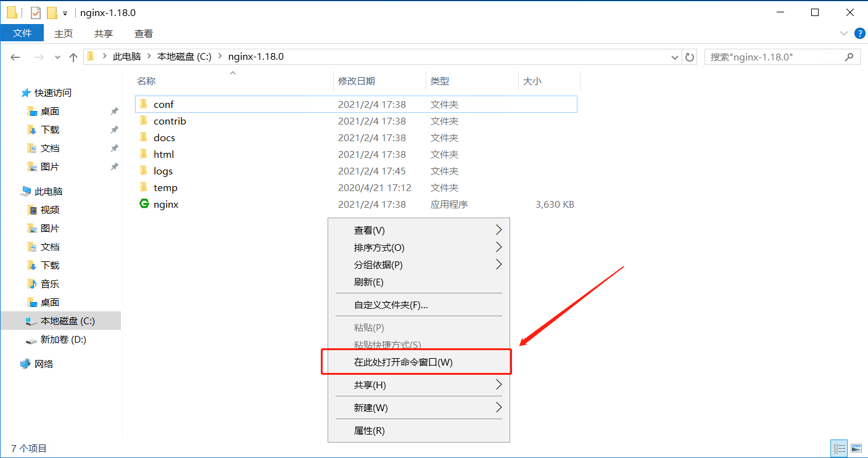This screenshot has width=868, height=458.
Task: Click the 3,630 KB size value
Action: [555, 204]
